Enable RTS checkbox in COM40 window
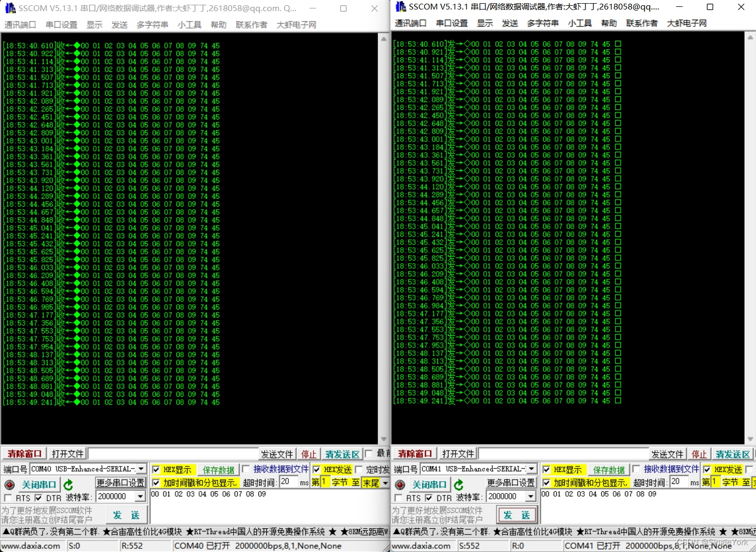The width and height of the screenshot is (756, 552). click(x=8, y=498)
